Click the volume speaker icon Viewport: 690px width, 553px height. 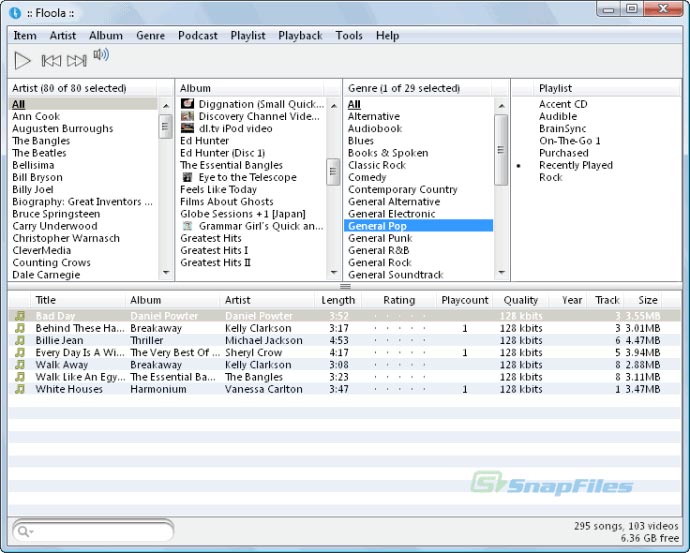[101, 56]
